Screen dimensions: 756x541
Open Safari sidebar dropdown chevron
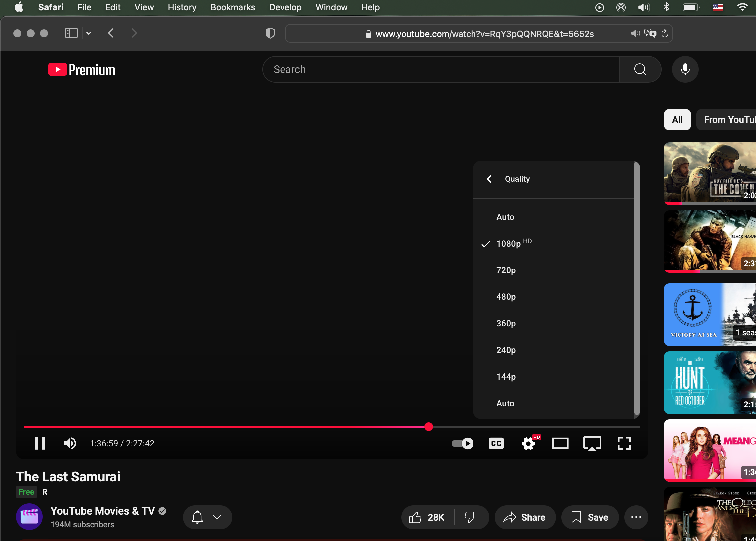coord(88,33)
